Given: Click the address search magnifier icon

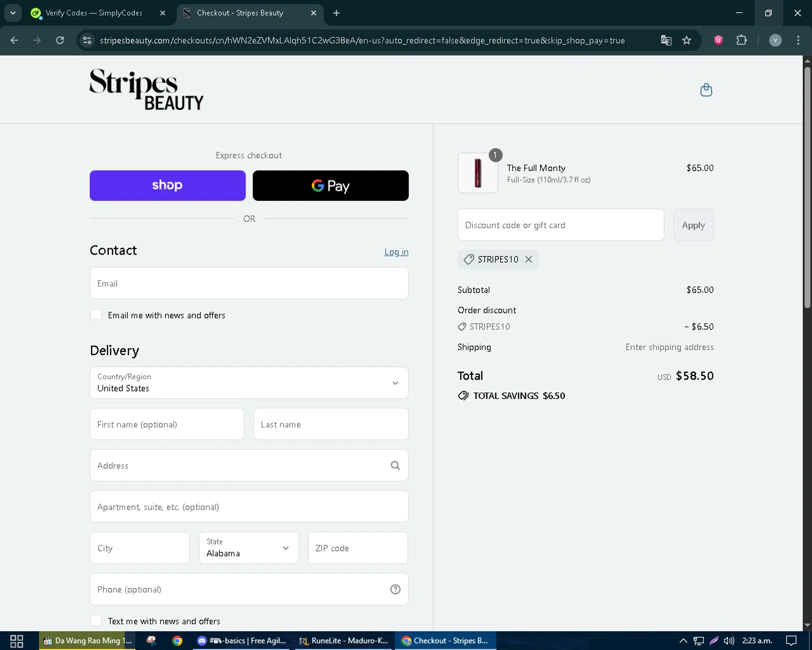Looking at the screenshot, I should point(395,465).
